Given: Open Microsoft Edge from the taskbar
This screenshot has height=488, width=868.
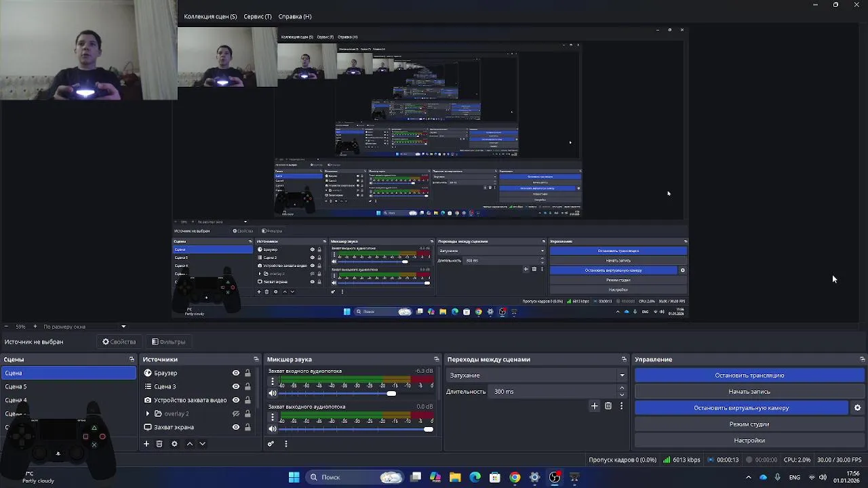Looking at the screenshot, I should coord(475,477).
